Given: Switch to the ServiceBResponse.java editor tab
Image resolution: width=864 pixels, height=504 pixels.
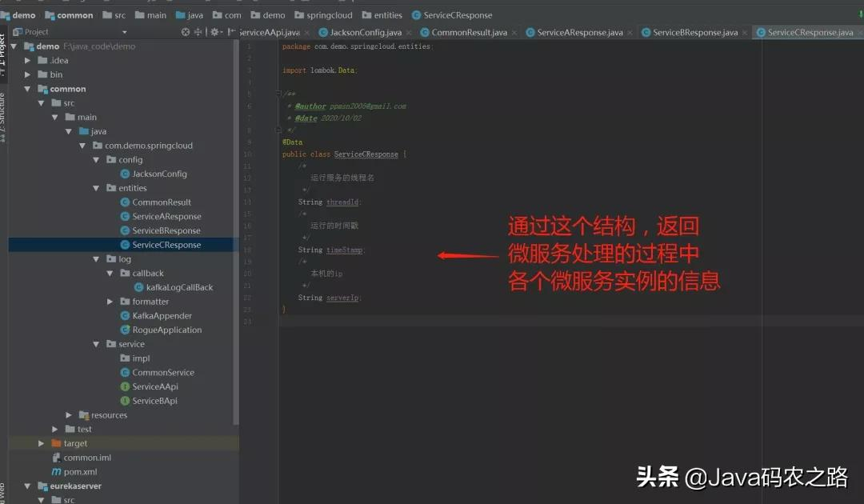Looking at the screenshot, I should tap(694, 33).
